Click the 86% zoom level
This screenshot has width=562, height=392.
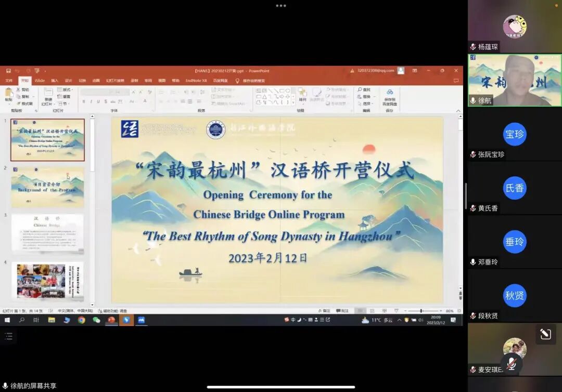pos(450,311)
